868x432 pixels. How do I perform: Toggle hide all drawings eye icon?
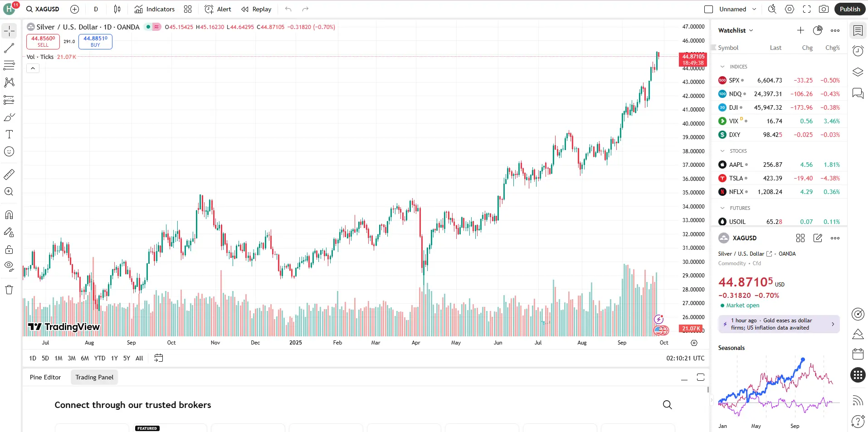(x=9, y=266)
